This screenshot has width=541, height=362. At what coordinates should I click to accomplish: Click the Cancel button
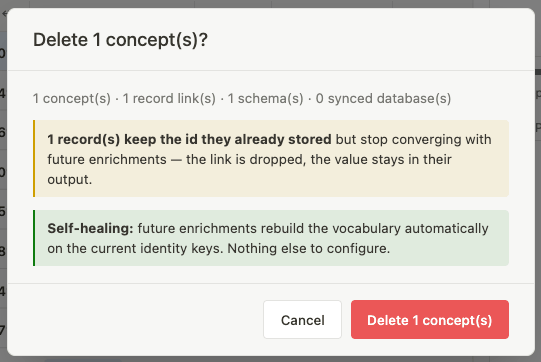pyautogui.click(x=302, y=320)
